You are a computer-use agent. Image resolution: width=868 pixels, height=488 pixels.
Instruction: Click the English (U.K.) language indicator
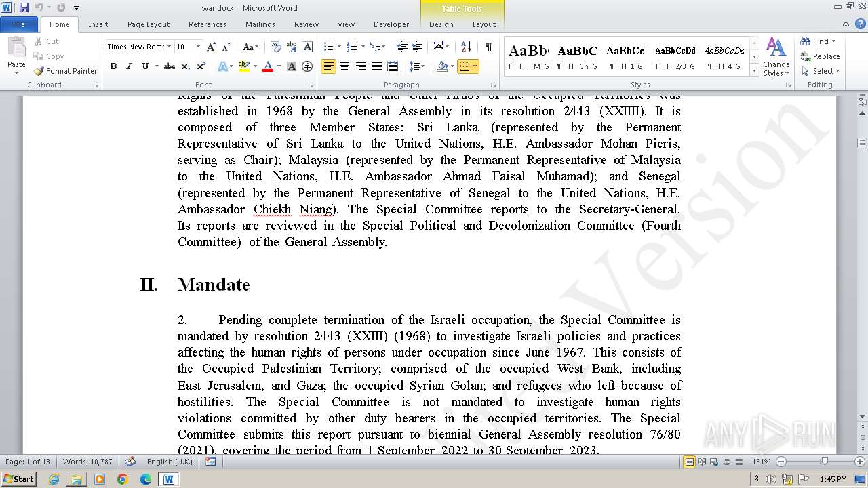coord(170,462)
